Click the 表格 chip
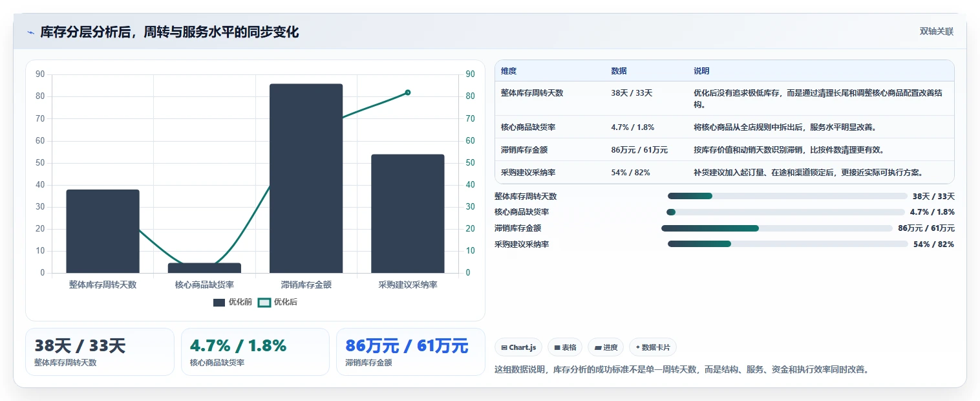 coord(565,347)
